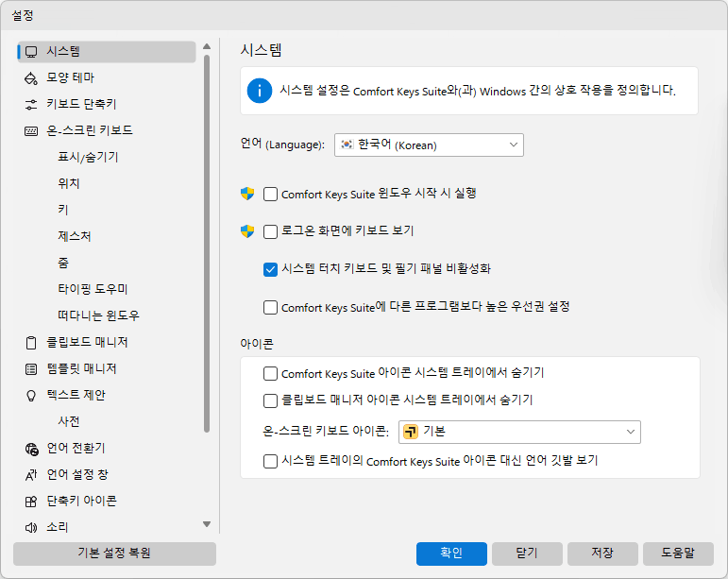Click the 텍스트 제안 lightbulb icon
Viewport: 728px width, 579px height.
click(x=31, y=396)
